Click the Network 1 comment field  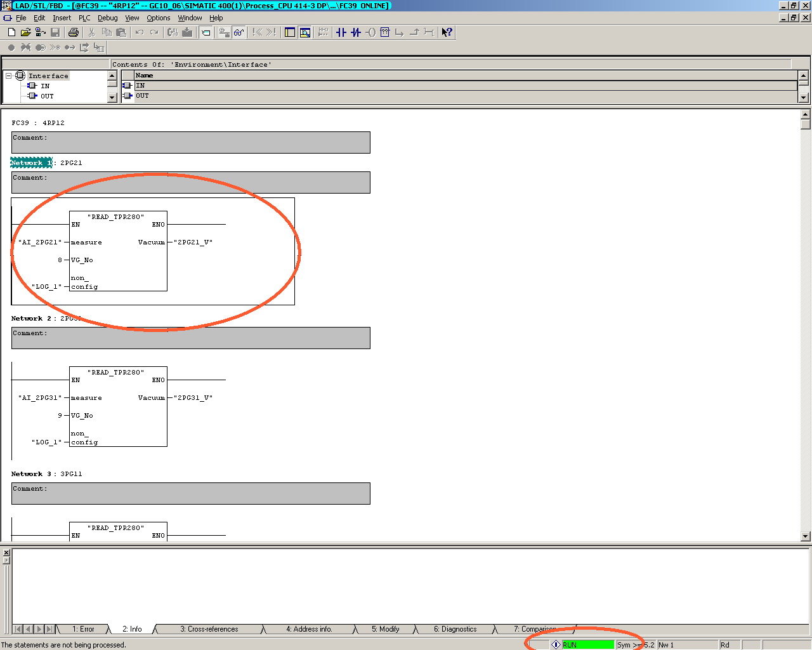(190, 182)
